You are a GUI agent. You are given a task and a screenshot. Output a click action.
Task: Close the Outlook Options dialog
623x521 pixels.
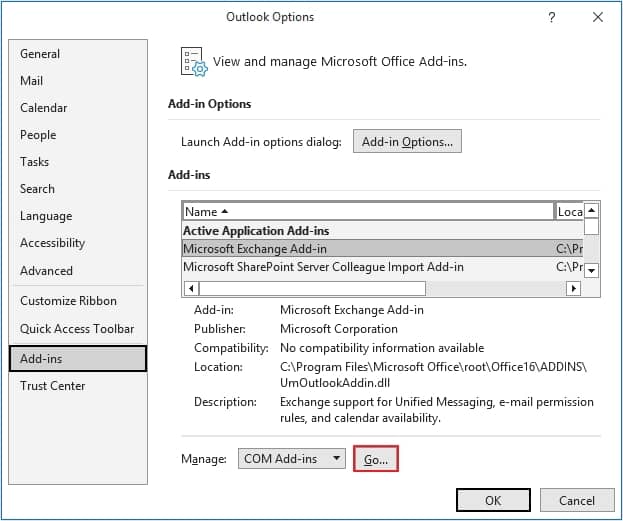click(x=598, y=17)
